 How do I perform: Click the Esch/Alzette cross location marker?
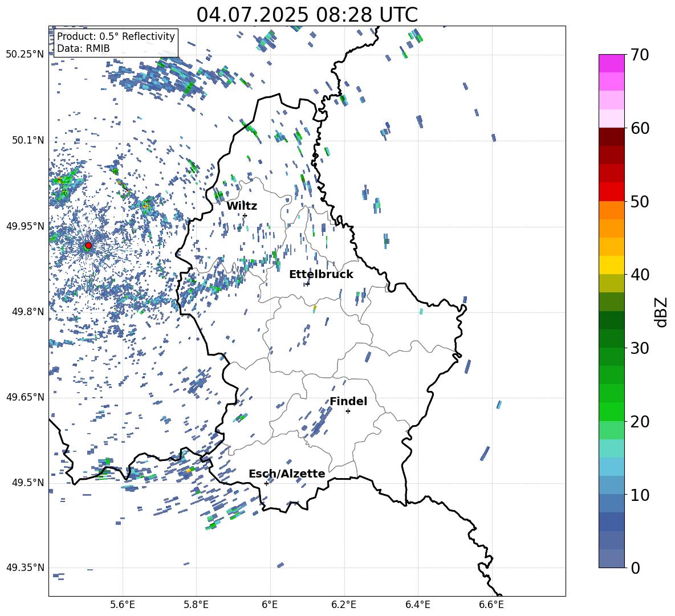pos(266,483)
